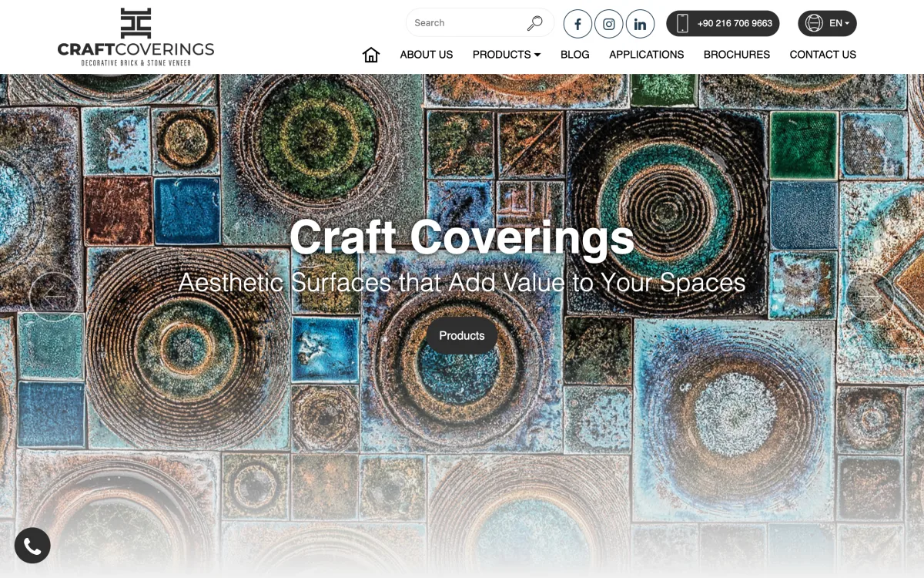Open the Instagram profile icon
The width and height of the screenshot is (924, 578).
[x=608, y=24]
